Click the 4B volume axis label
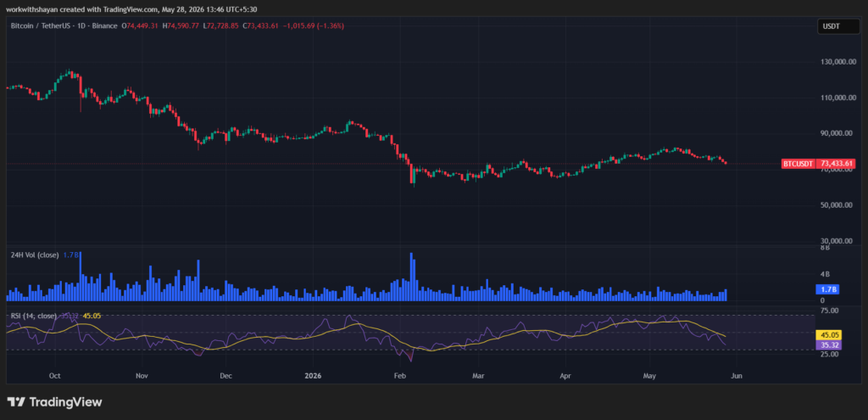 pyautogui.click(x=825, y=274)
